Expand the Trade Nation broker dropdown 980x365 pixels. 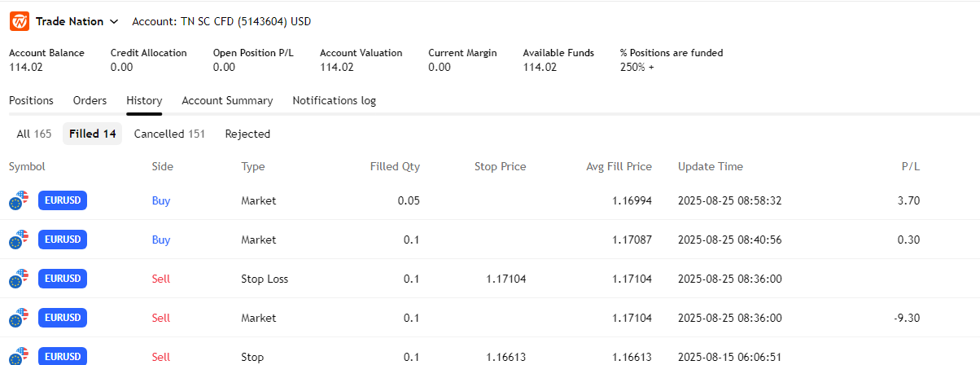pyautogui.click(x=113, y=21)
